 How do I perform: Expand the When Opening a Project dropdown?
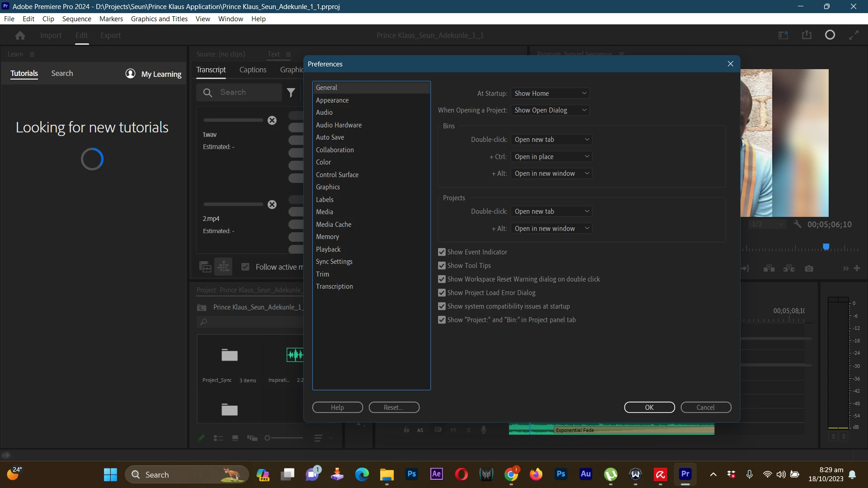(x=550, y=110)
